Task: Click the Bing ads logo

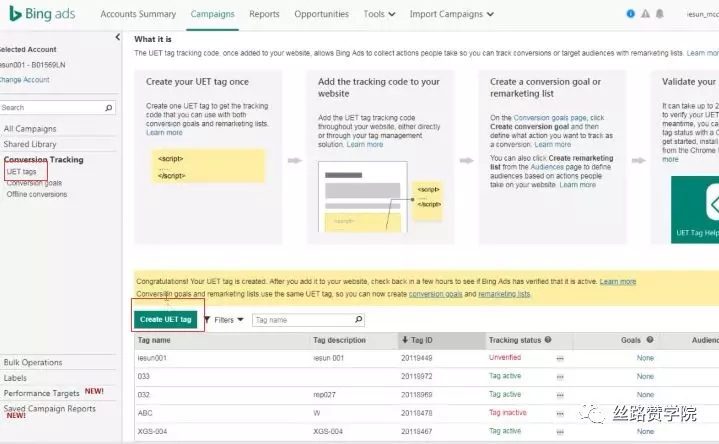Action: (x=44, y=14)
